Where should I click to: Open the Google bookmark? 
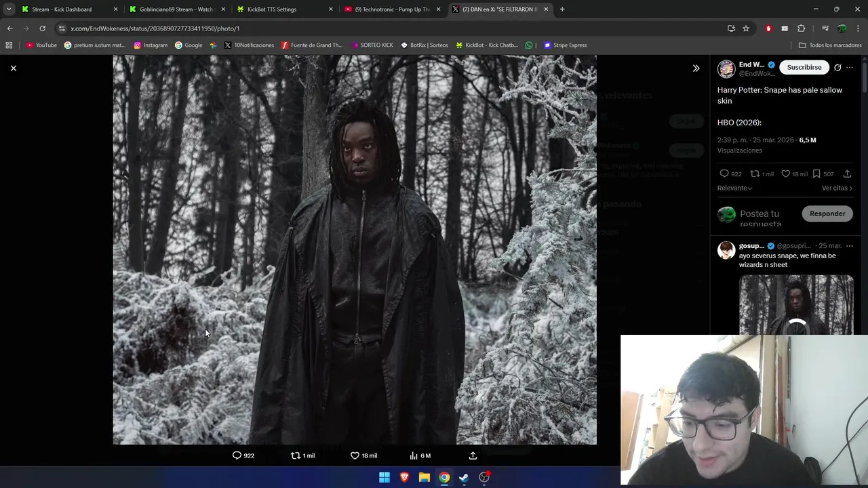189,45
